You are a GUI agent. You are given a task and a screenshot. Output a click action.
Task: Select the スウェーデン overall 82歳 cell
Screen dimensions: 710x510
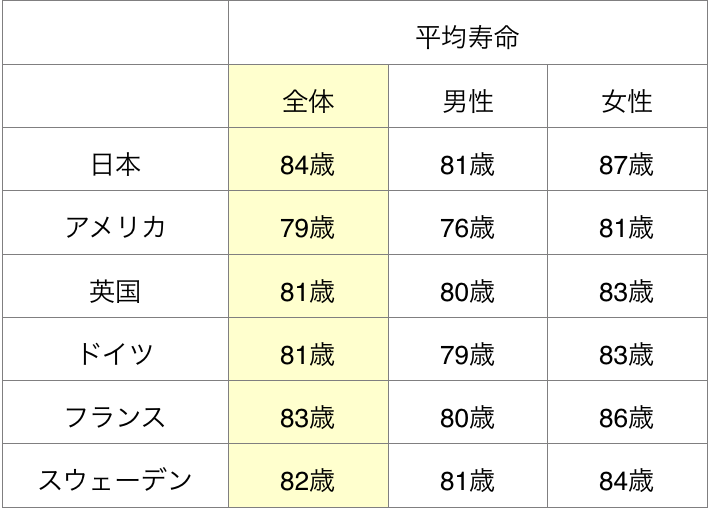point(308,480)
